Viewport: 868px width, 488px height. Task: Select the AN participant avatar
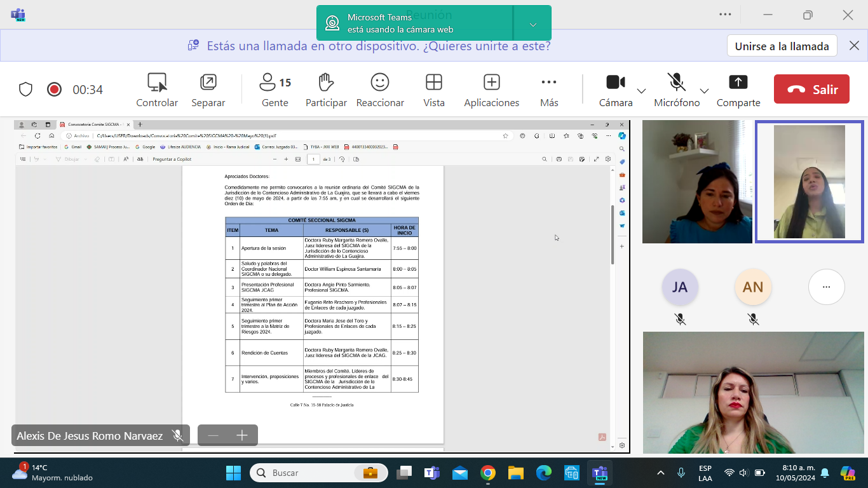pos(753,287)
